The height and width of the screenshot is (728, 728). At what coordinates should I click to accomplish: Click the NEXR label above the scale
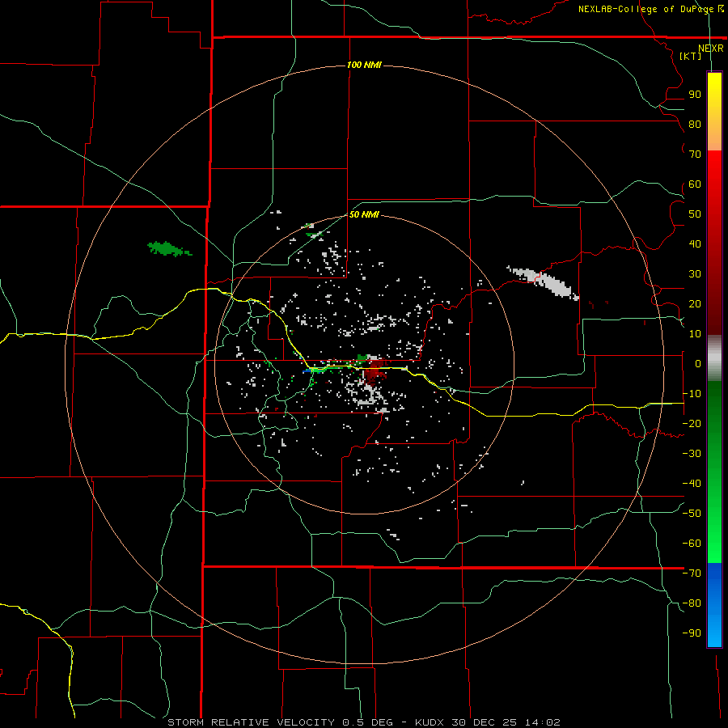tap(711, 48)
